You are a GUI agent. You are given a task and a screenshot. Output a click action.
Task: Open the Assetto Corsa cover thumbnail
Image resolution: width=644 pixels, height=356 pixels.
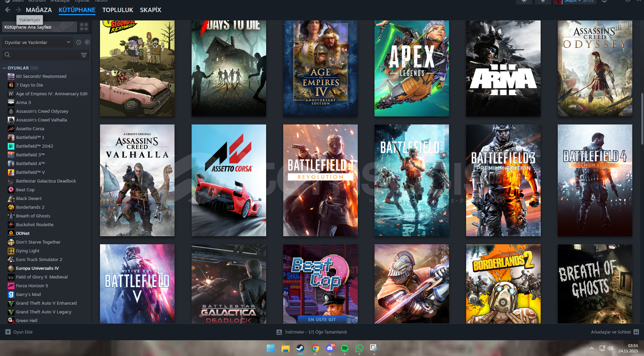[x=229, y=181]
